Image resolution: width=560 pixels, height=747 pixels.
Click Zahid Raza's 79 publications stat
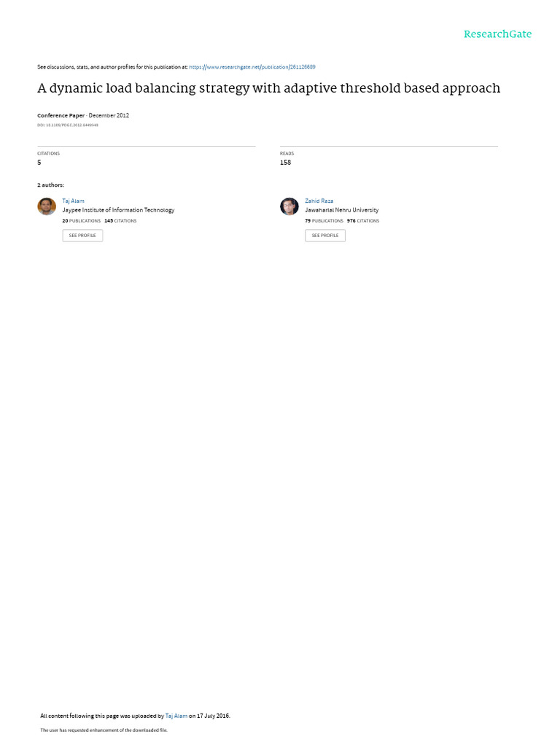pos(324,221)
